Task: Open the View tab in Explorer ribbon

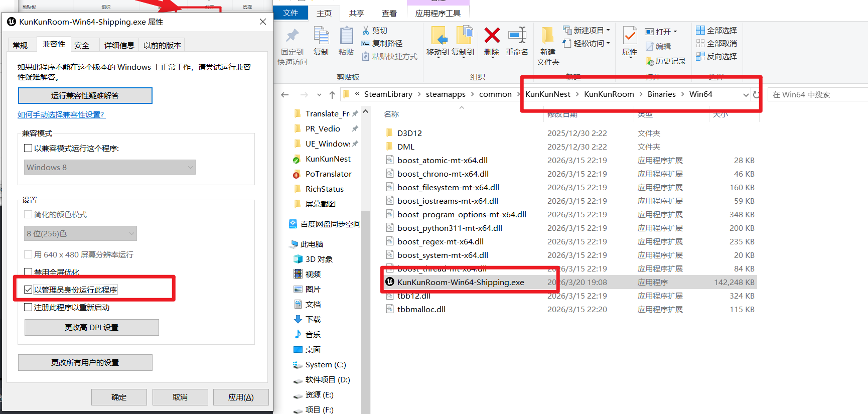Action: 389,13
